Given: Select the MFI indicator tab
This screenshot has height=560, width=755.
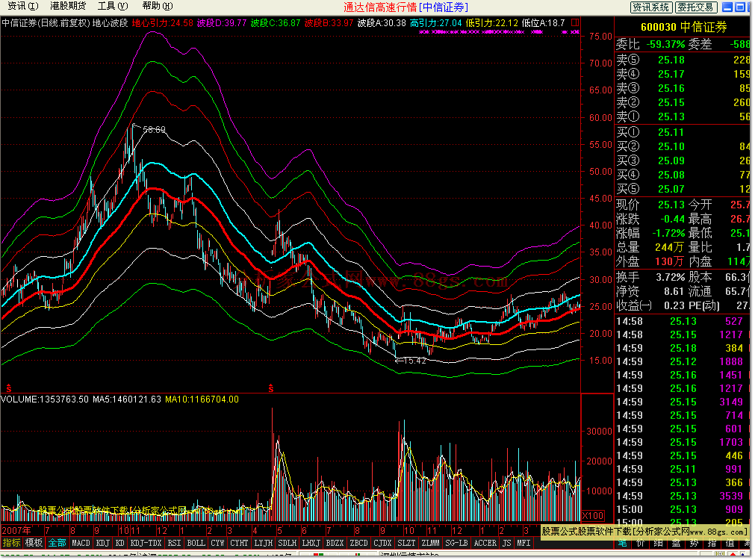Looking at the screenshot, I should (x=523, y=543).
